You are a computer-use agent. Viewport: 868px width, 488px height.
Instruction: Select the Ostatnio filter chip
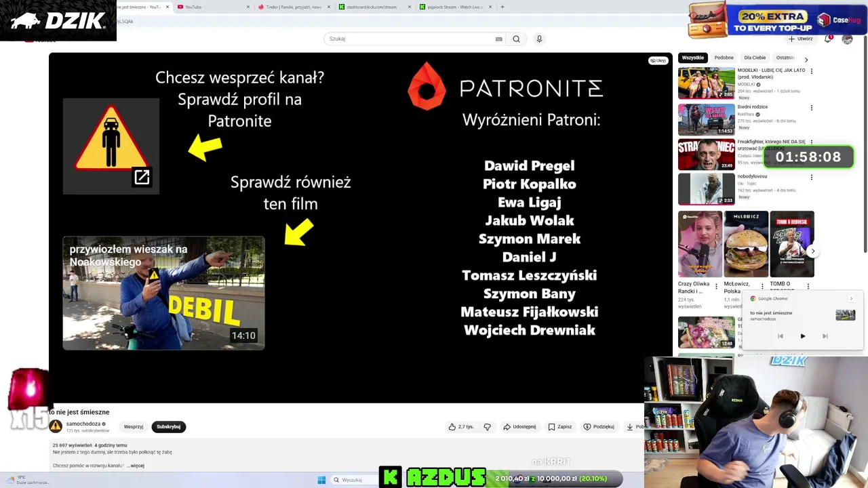pos(785,58)
